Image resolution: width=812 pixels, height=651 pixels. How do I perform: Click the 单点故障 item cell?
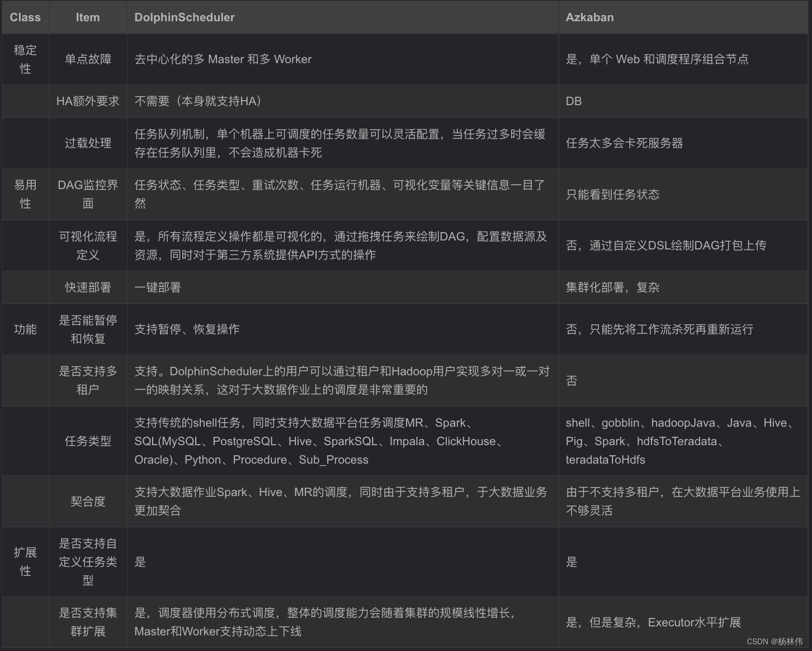(x=87, y=59)
